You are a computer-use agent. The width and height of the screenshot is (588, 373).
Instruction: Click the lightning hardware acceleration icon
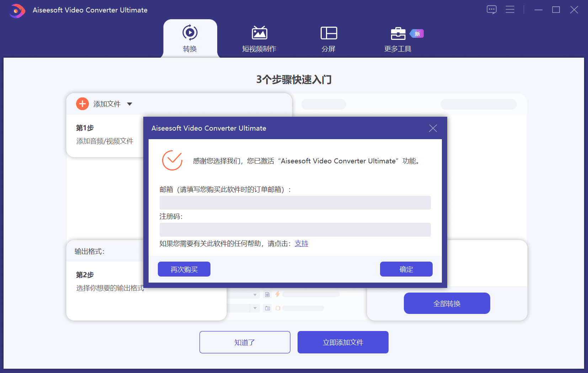pyautogui.click(x=278, y=294)
